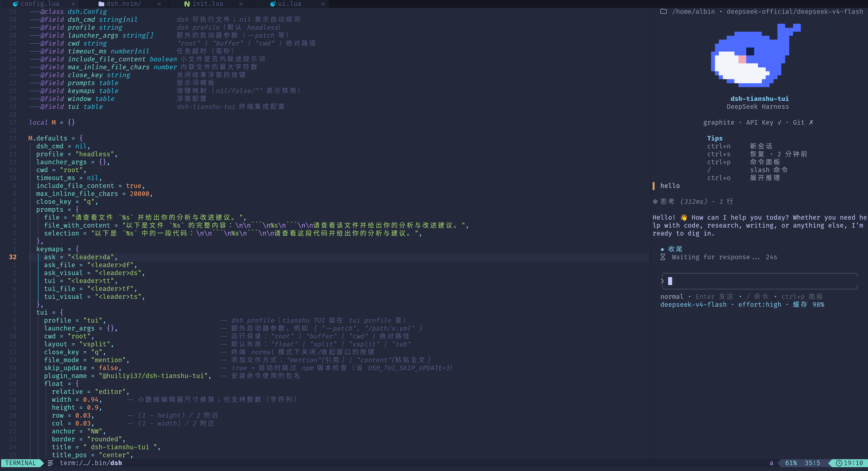Click the hourglass icon beside Waiting for response
This screenshot has height=471, width=868.
tap(662, 257)
